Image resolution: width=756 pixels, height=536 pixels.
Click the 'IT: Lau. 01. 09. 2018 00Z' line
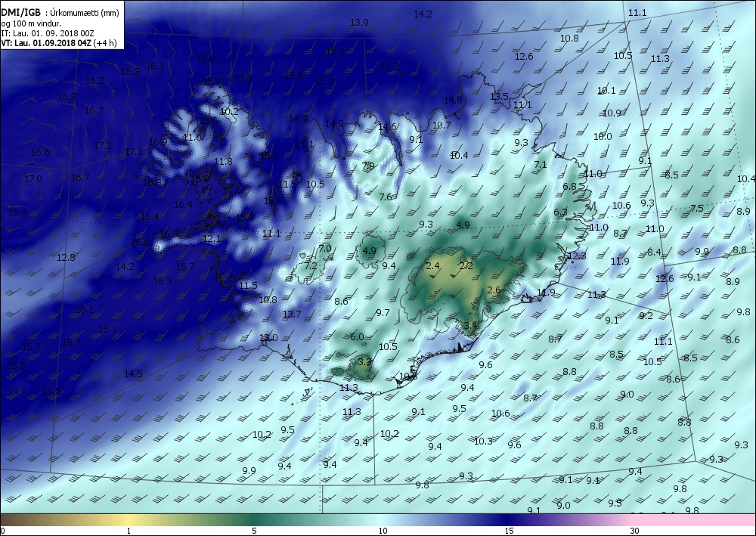coord(47,33)
